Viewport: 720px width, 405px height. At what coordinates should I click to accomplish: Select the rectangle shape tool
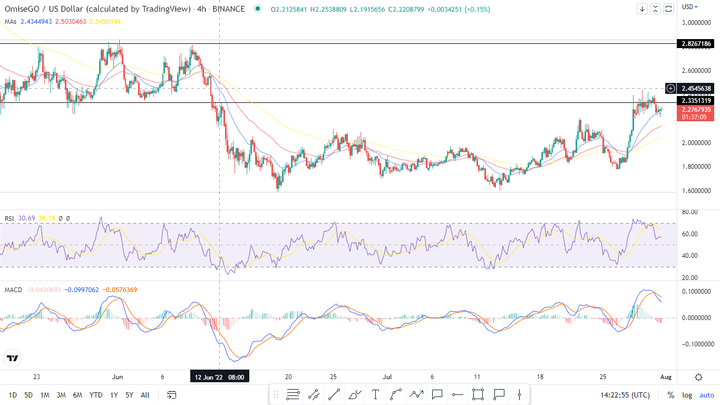(x=478, y=394)
